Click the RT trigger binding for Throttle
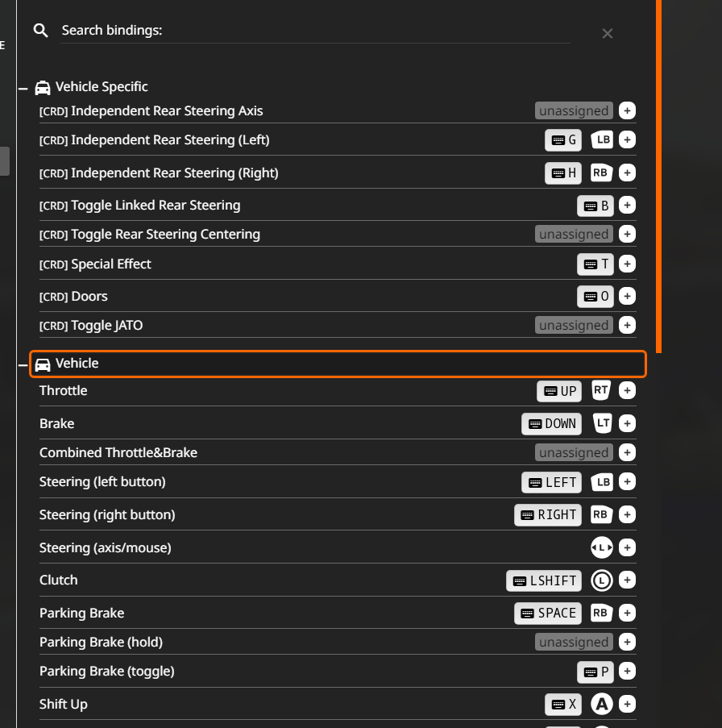Image resolution: width=722 pixels, height=728 pixels. click(x=601, y=390)
